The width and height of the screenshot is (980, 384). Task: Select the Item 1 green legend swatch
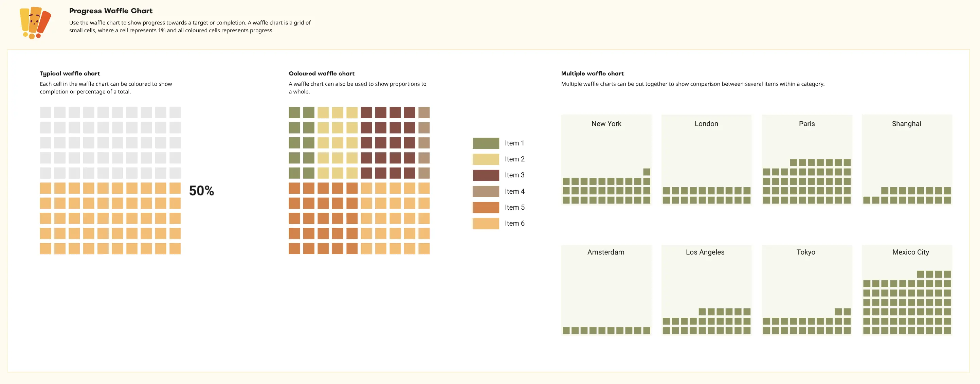coord(486,143)
